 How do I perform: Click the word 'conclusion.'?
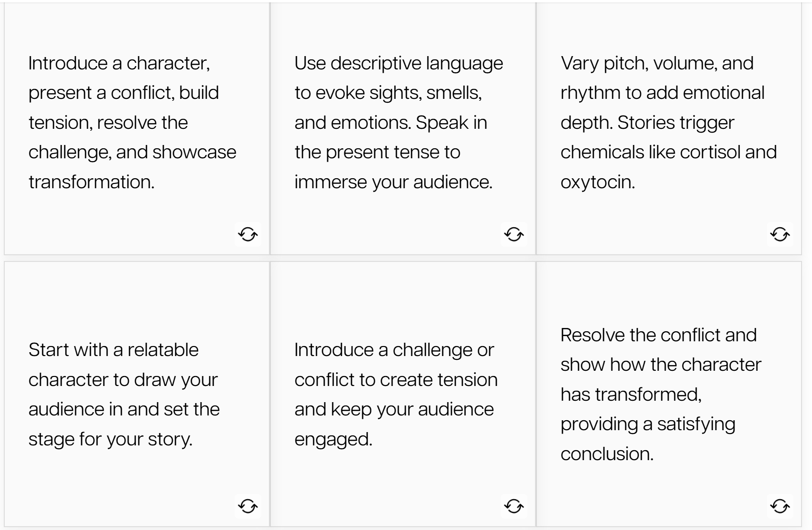click(607, 454)
